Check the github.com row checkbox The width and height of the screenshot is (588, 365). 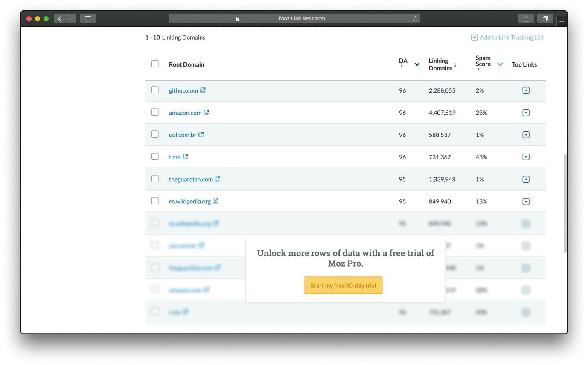[x=155, y=90]
